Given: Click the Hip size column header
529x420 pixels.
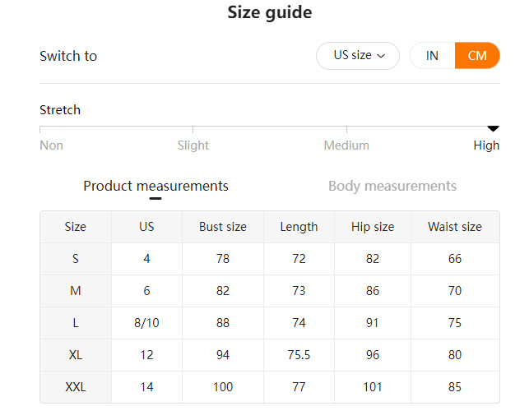Looking at the screenshot, I should 373,227.
